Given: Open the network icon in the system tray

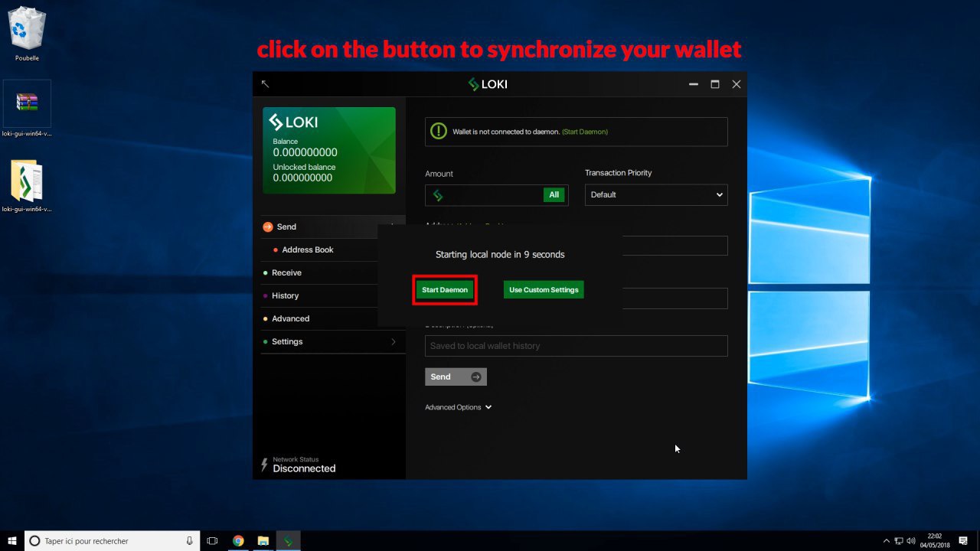Looking at the screenshot, I should [899, 541].
